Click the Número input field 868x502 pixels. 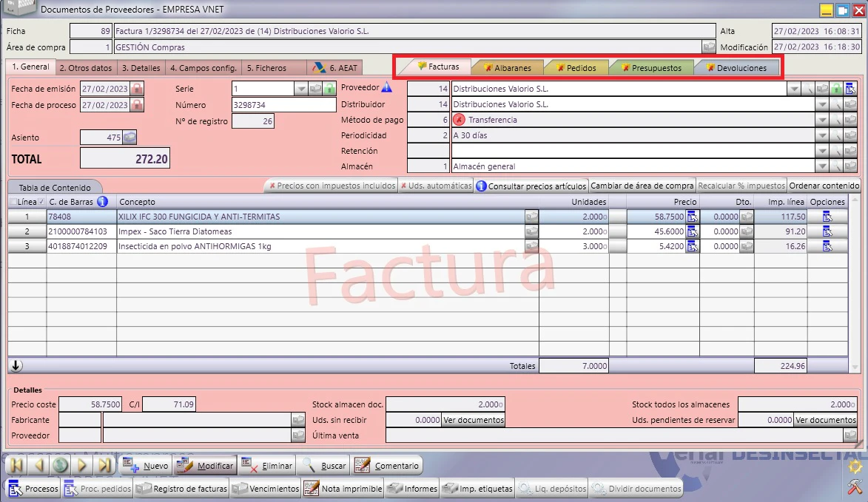284,105
